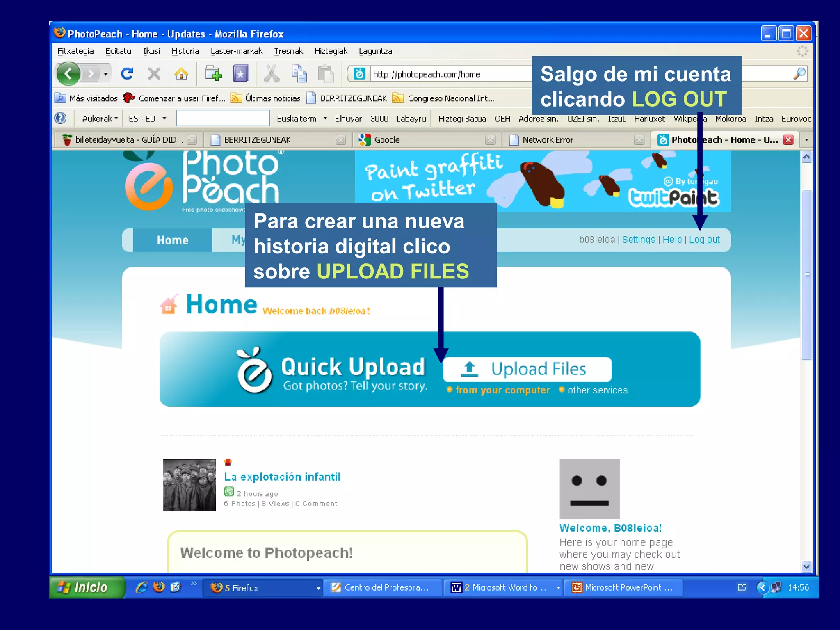Open the Settings link

coord(639,240)
